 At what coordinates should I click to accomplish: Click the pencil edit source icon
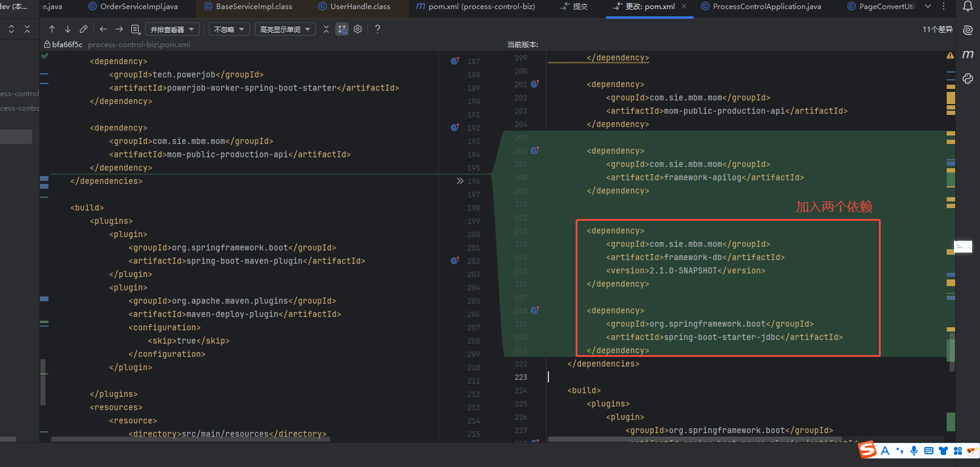pyautogui.click(x=84, y=29)
